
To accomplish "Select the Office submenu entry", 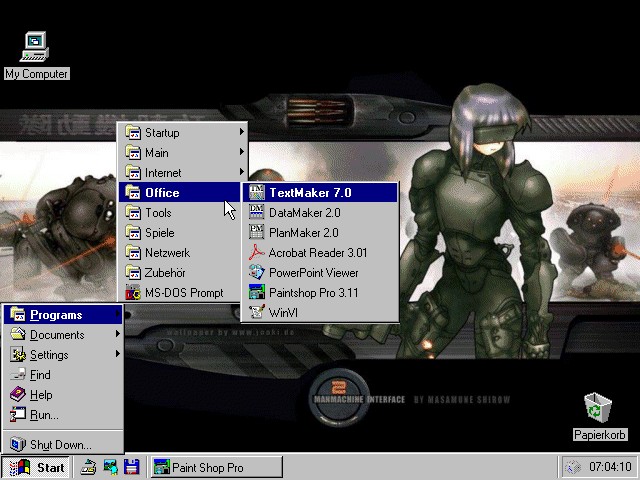I will 179,192.
